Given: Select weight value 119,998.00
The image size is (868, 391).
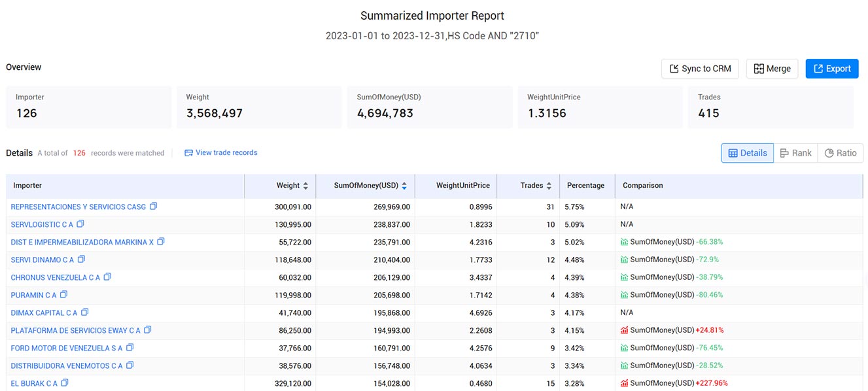Looking at the screenshot, I should click(293, 295).
